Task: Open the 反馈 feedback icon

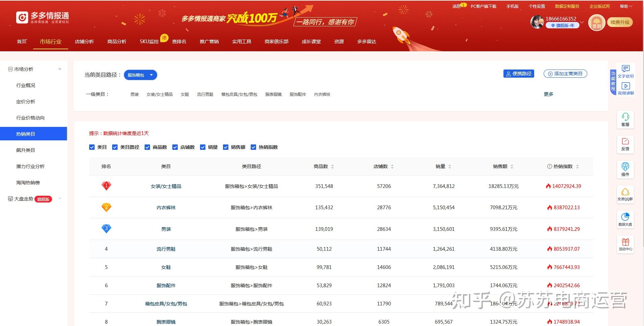Action: point(625,144)
